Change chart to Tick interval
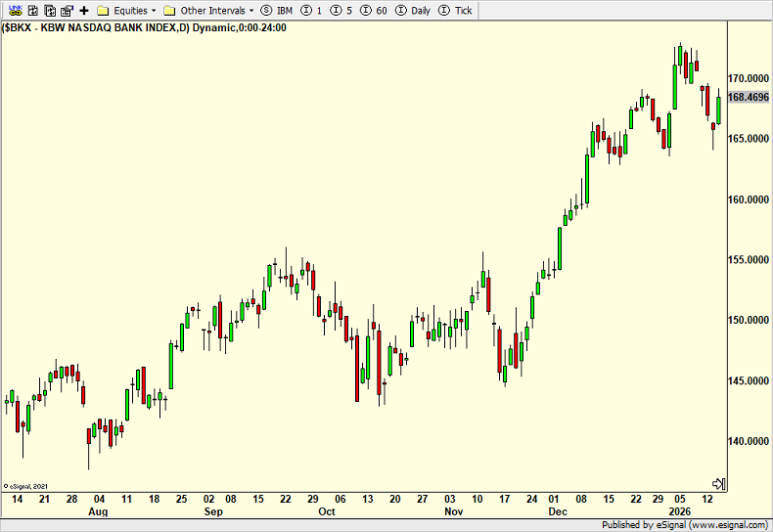This screenshot has width=773, height=532. 456,10
